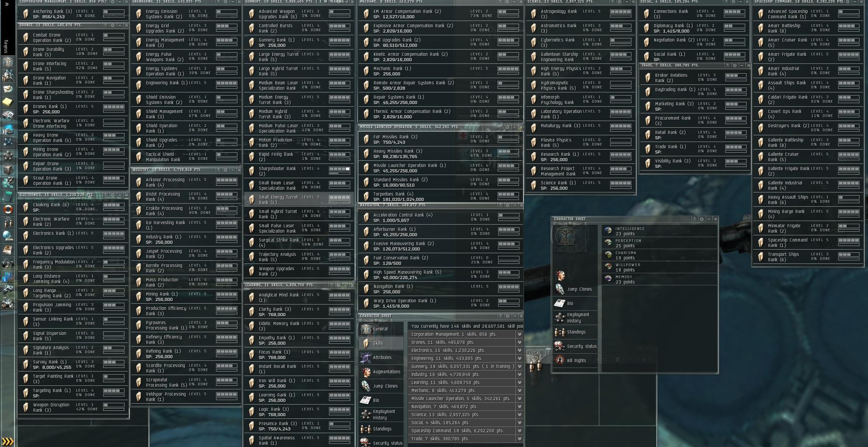Expand the Mechanic skill group chevron
Image resolution: width=868 pixels, height=447 pixels.
coord(519,391)
